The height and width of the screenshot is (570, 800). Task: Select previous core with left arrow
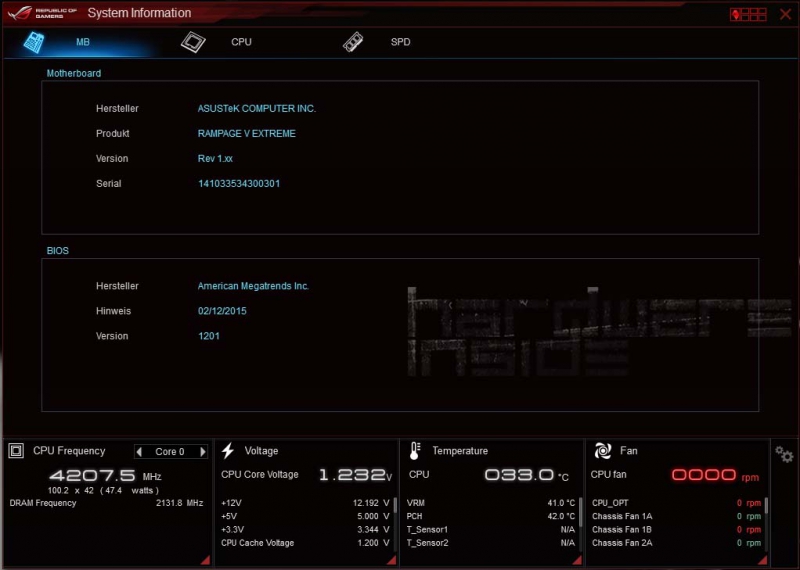pyautogui.click(x=139, y=452)
